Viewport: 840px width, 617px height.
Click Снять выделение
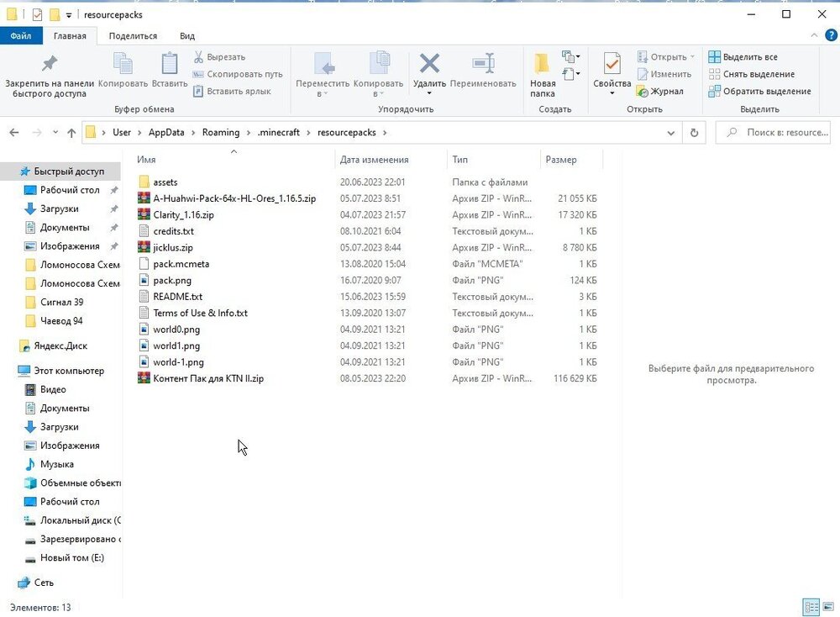click(x=751, y=74)
